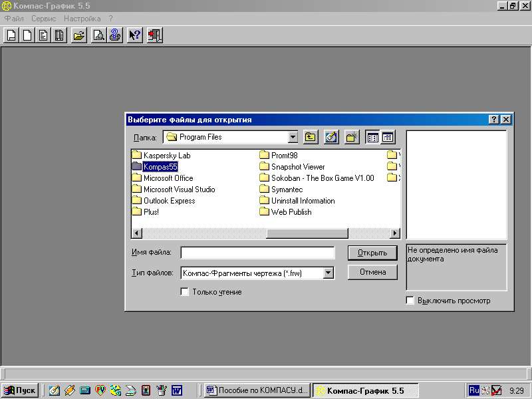Create a new text document from the toolbar
Viewport: 532px width, 399px height.
coord(43,35)
